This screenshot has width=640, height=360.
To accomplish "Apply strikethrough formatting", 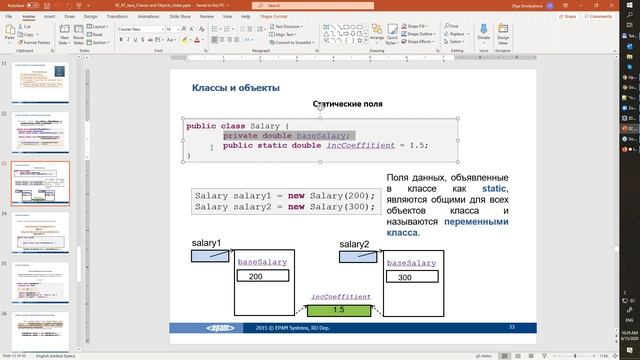I will 150,40.
